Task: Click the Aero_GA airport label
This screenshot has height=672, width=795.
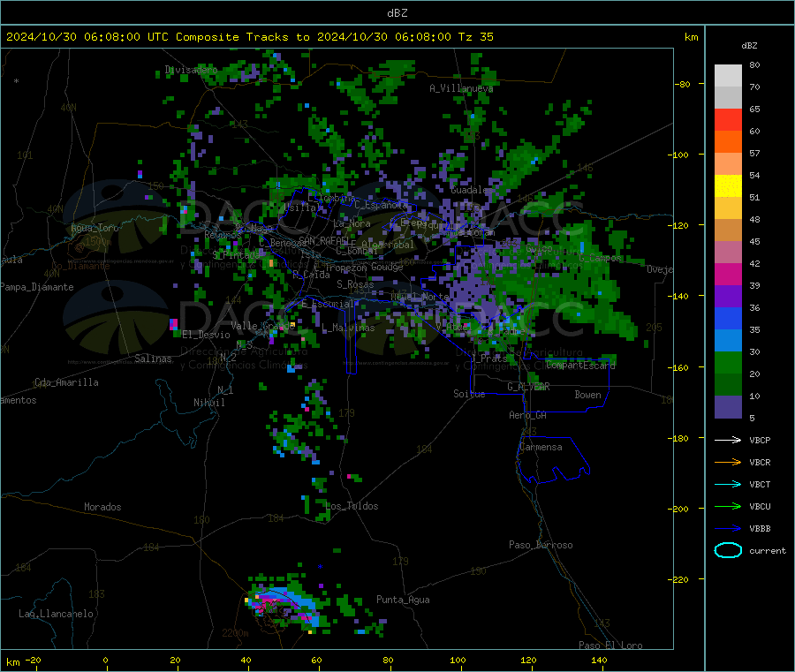Action: (527, 415)
